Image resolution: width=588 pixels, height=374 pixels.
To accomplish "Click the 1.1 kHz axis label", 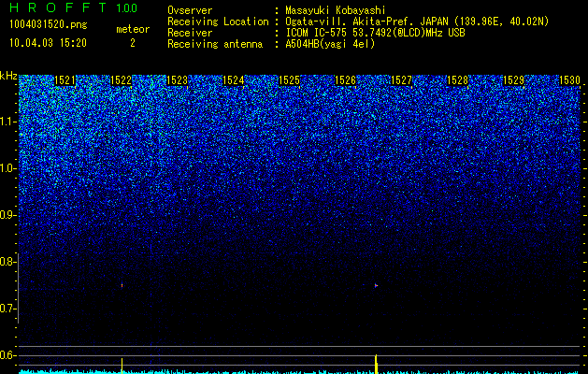I will pyautogui.click(x=8, y=122).
